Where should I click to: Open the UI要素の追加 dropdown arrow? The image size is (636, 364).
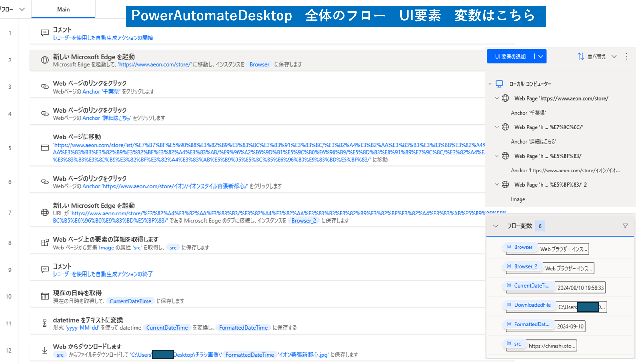coord(541,56)
